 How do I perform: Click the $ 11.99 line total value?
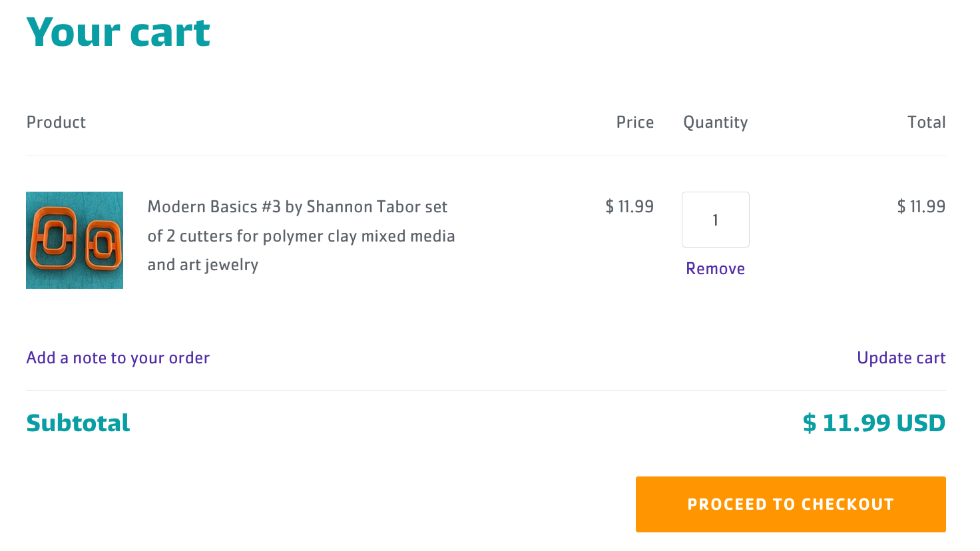click(921, 207)
